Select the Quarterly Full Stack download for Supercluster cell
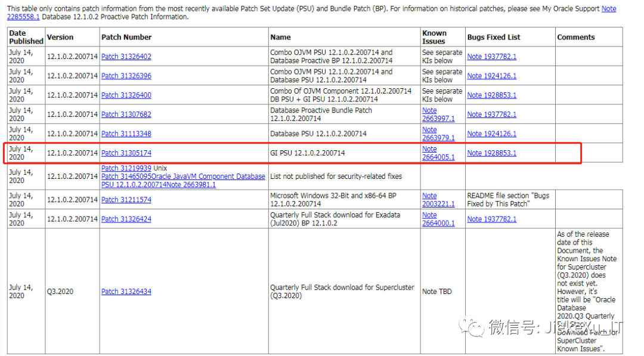The image size is (644, 356). click(345, 292)
